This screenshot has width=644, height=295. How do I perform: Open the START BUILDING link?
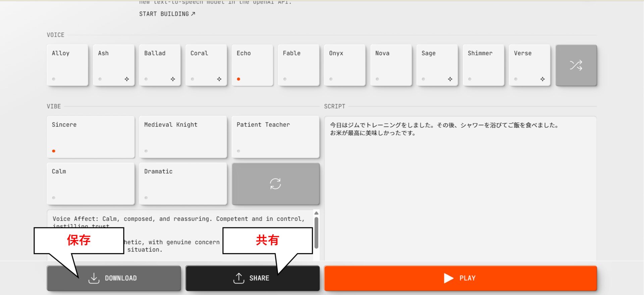point(167,14)
